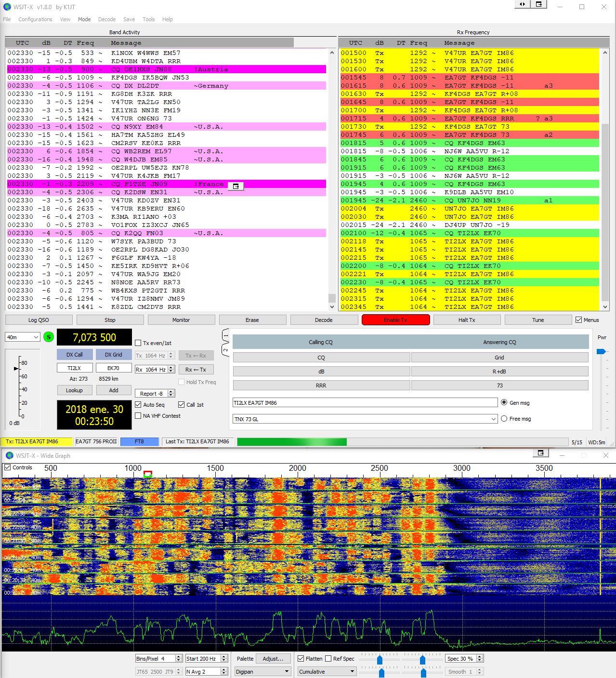Click the red-green frequency marker on Wide Graph scale

click(148, 474)
